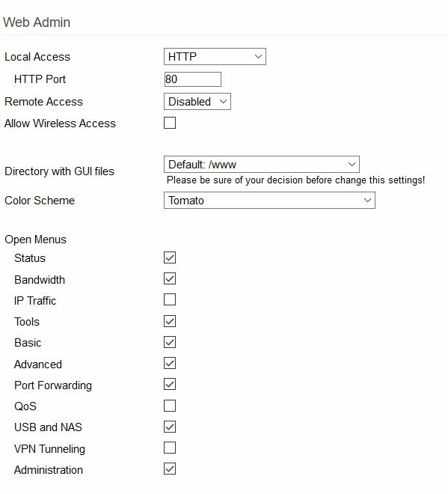The width and height of the screenshot is (448, 494).
Task: Open the Remote Access dropdown
Action: pyautogui.click(x=197, y=102)
